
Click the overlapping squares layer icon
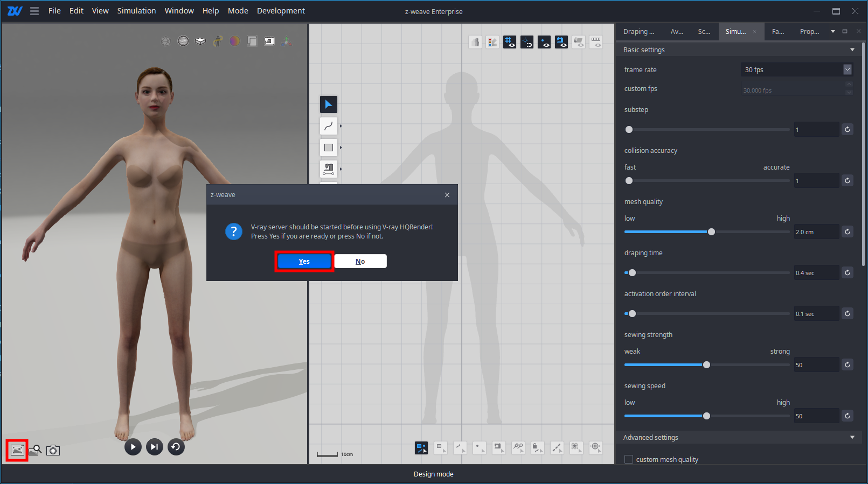coord(252,41)
